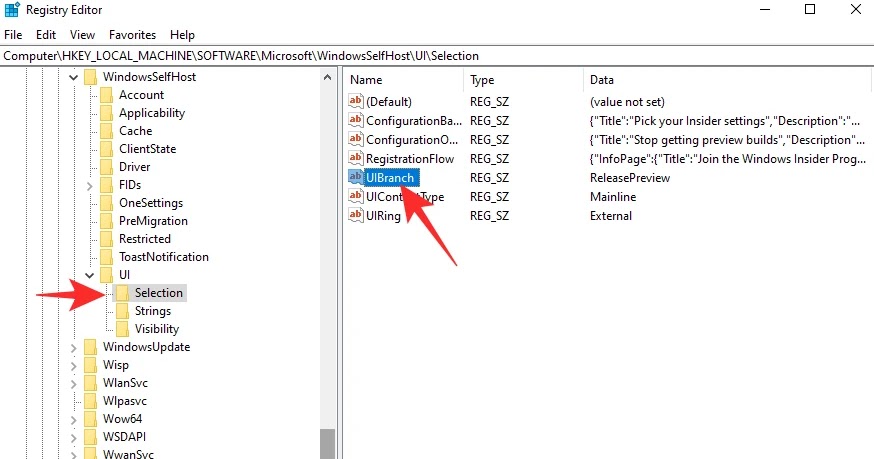Click the ClientState folder icon

tap(106, 149)
